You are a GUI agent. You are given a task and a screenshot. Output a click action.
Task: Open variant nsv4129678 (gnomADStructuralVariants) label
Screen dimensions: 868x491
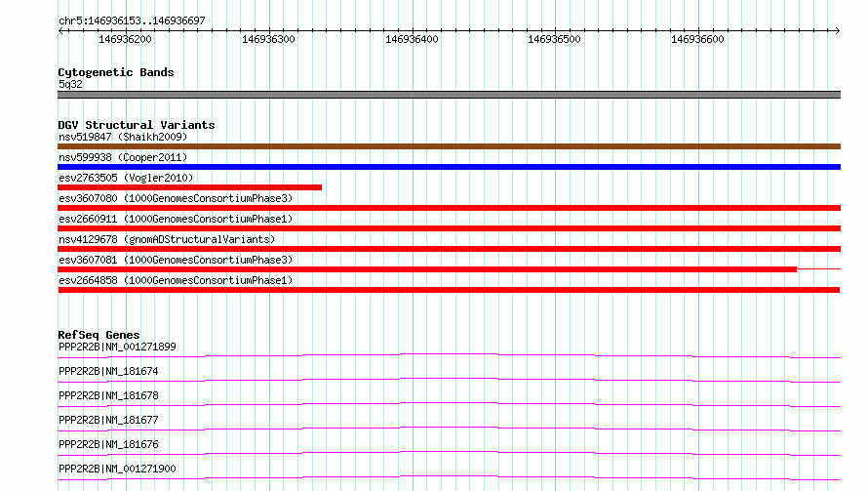click(x=167, y=239)
